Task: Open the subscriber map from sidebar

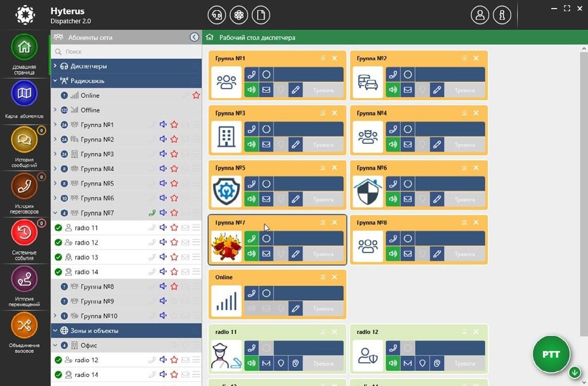Action: click(x=24, y=93)
